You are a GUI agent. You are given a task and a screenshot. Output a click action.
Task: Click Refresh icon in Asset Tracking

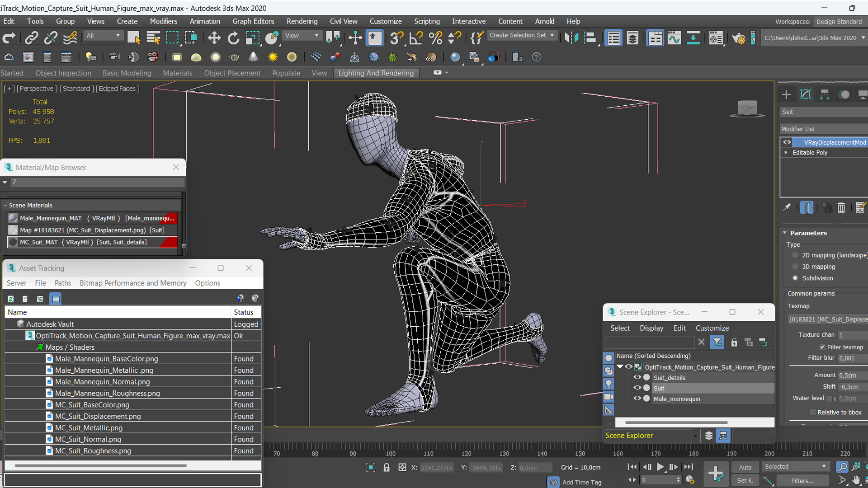[11, 299]
